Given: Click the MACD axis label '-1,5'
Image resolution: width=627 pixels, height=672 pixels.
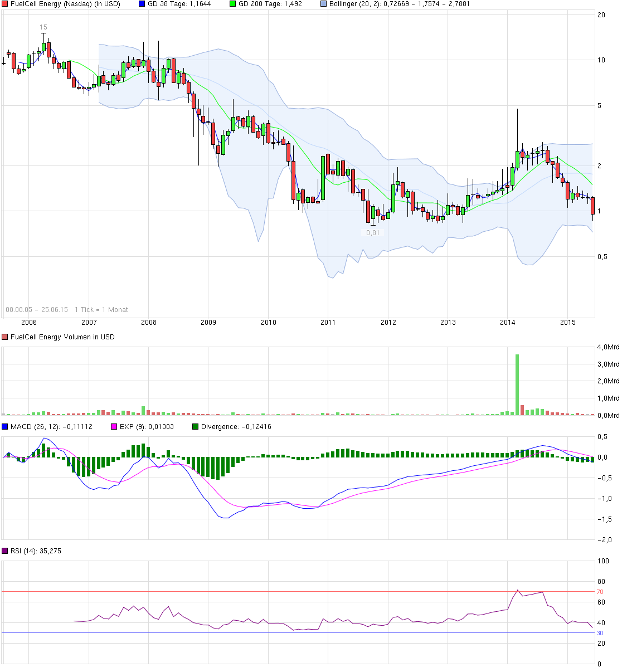Looking at the screenshot, I should pyautogui.click(x=604, y=519).
